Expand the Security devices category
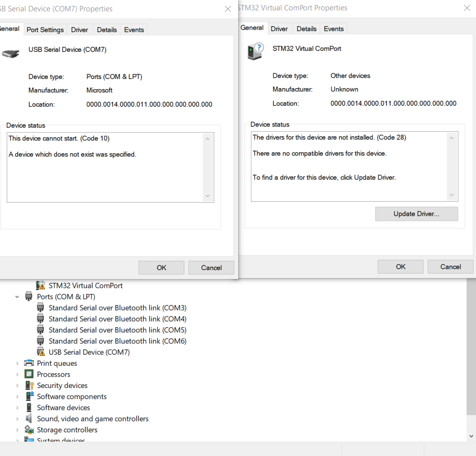476x456 pixels. (x=17, y=386)
